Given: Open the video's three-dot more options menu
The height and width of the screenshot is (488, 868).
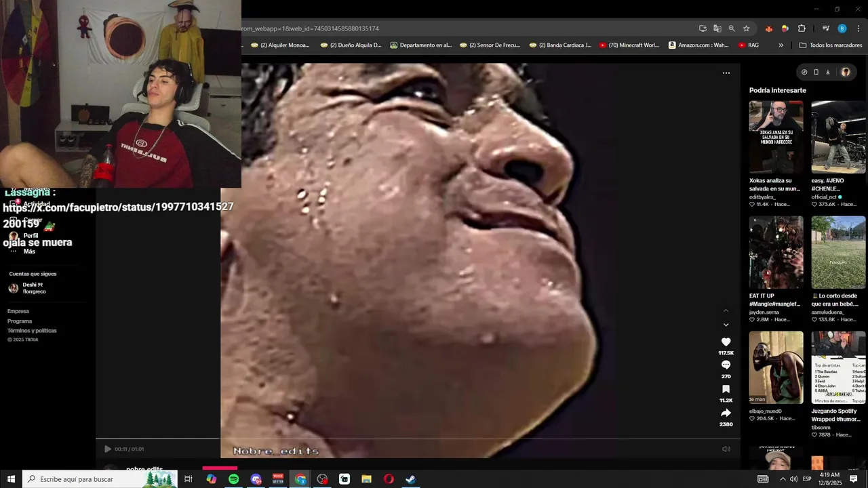Looking at the screenshot, I should (x=726, y=73).
